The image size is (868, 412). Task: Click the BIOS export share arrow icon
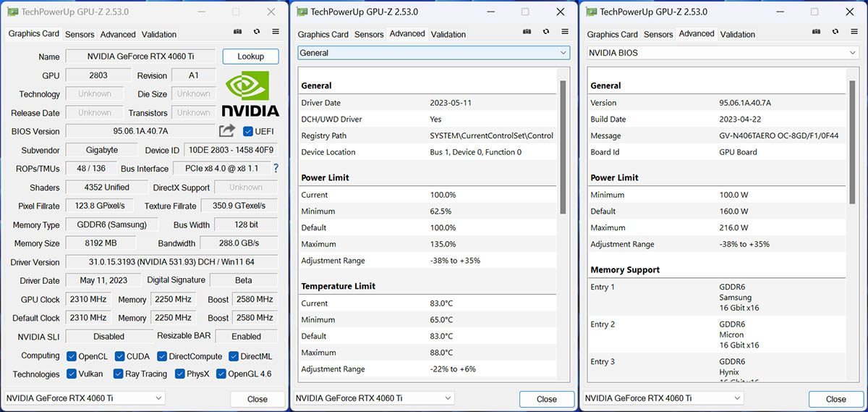(x=227, y=130)
